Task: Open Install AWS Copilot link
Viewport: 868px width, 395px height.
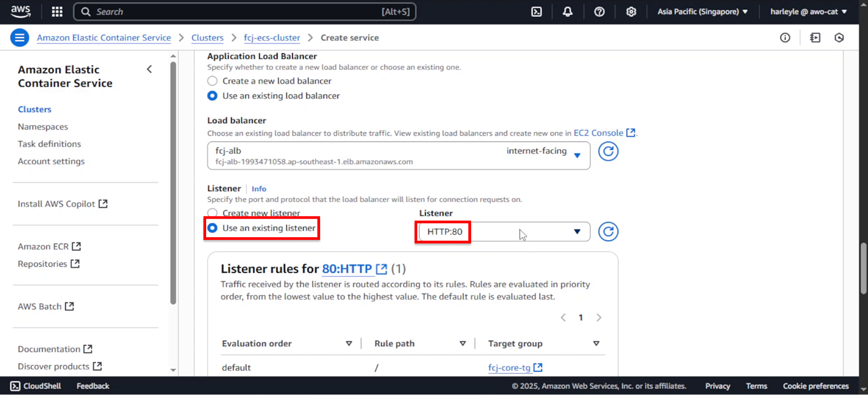Action: tap(63, 204)
